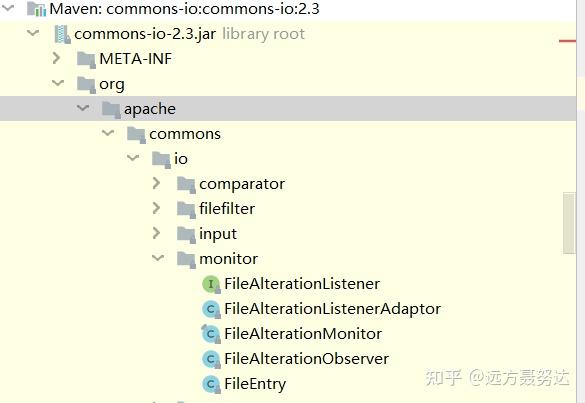Screen dimensions: 585x403
Task: Click the FileAlterationListener interface icon
Action: [211, 284]
